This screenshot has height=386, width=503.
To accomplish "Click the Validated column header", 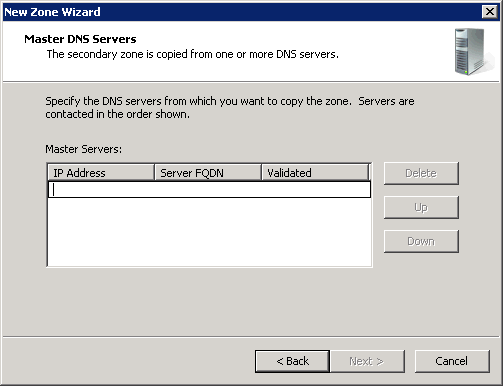I will point(315,173).
